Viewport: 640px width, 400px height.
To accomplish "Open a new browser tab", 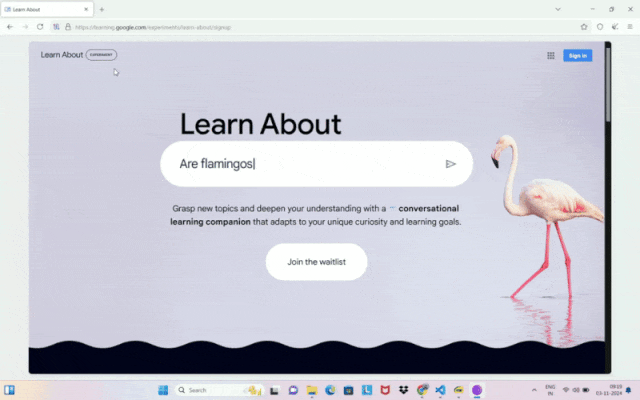I will pos(101,9).
